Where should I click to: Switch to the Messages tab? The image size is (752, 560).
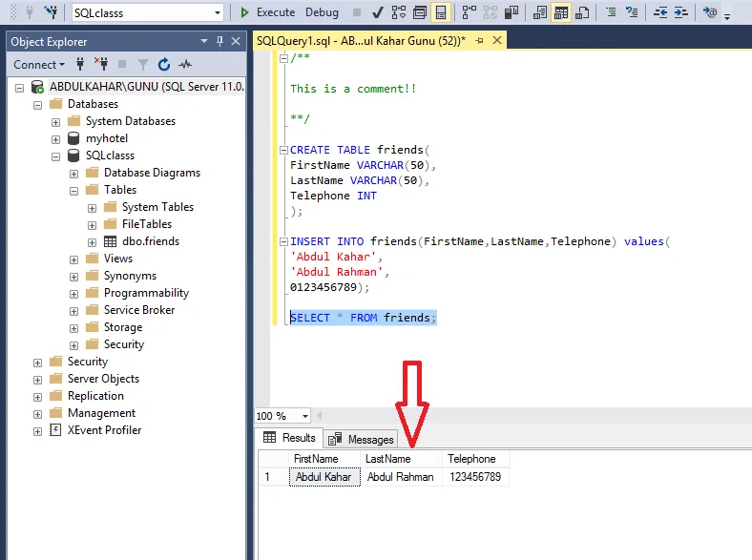pyautogui.click(x=361, y=439)
